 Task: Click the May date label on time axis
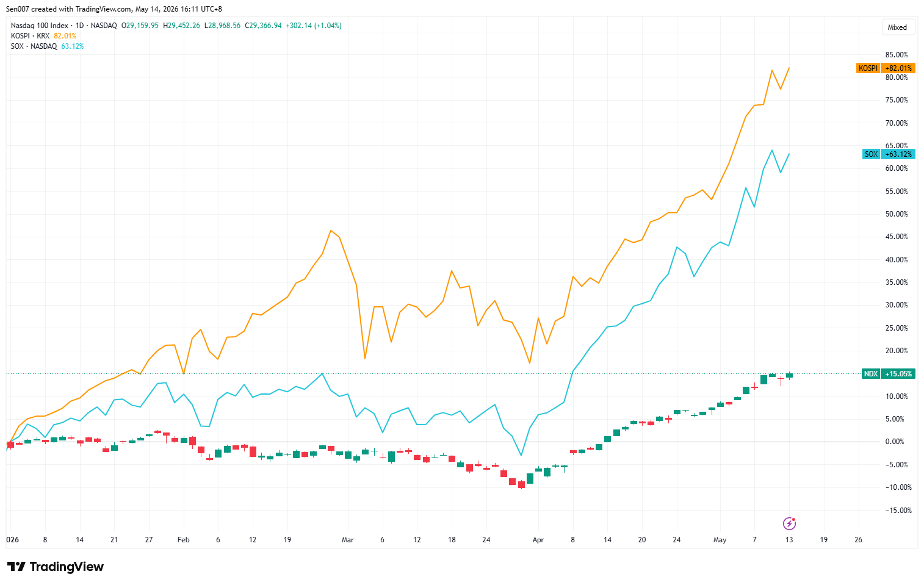(720, 540)
